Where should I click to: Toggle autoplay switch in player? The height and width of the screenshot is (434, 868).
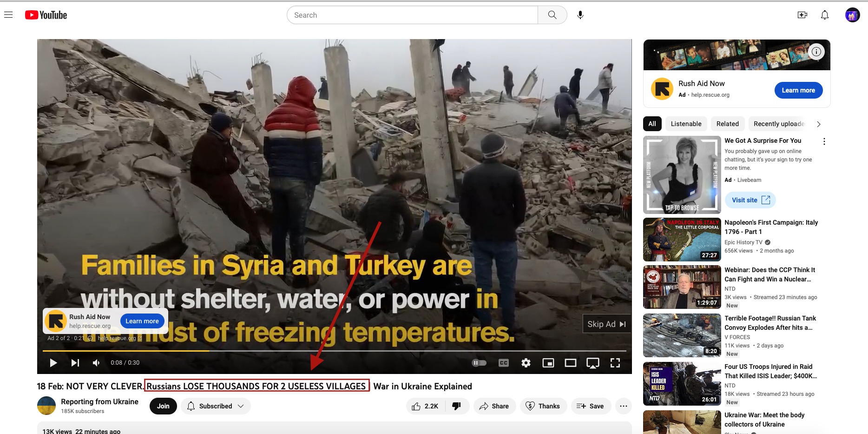[x=479, y=363]
